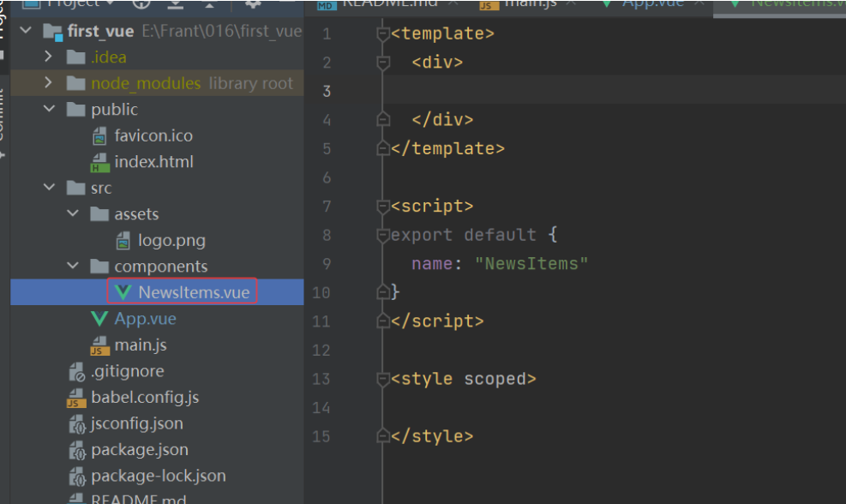
Task: Click fold end marker on line 10
Action: pyautogui.click(x=383, y=292)
